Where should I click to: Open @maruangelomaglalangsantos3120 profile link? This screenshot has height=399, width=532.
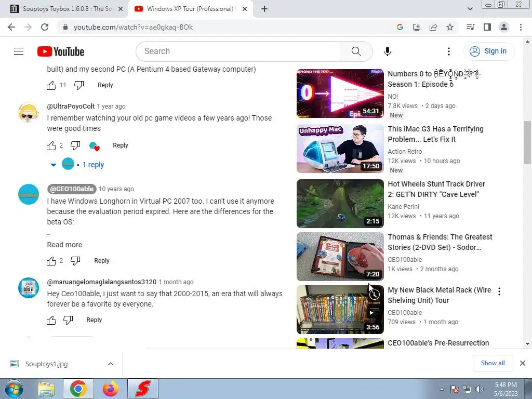pyautogui.click(x=102, y=282)
